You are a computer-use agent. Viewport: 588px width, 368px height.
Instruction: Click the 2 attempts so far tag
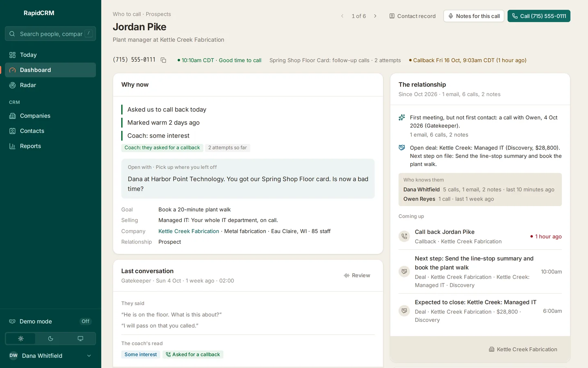point(227,148)
